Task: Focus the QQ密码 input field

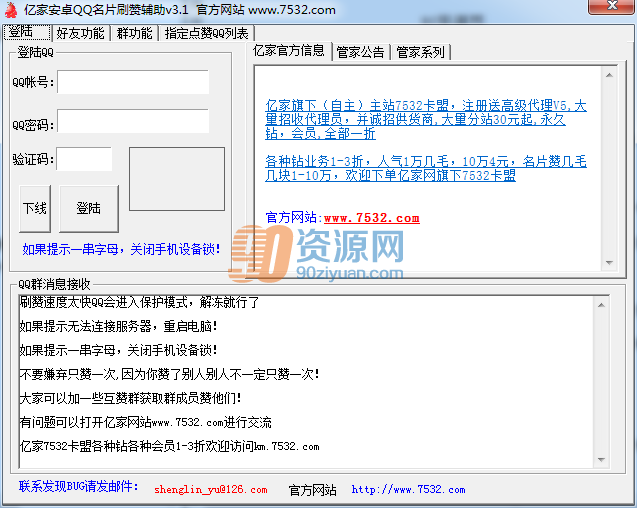Action: click(133, 121)
